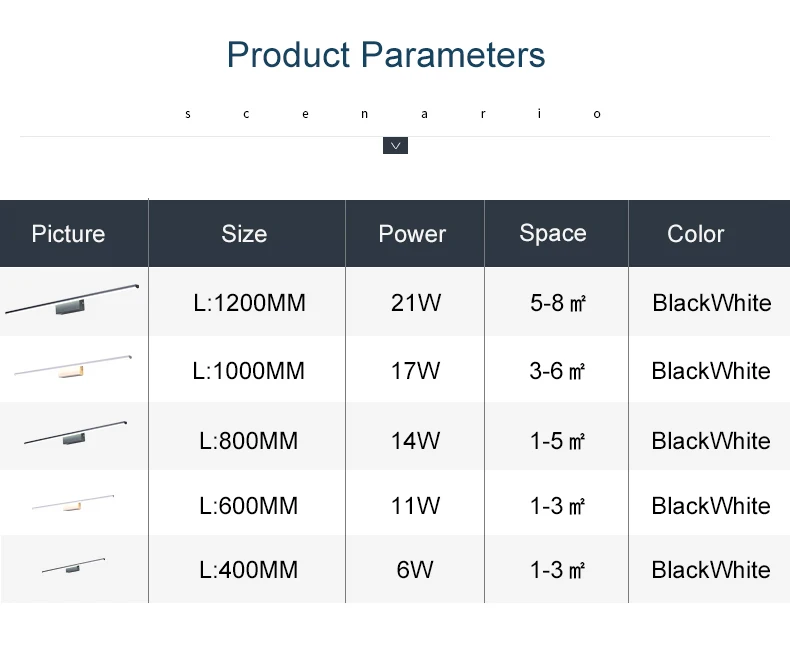Select the 600MM white lamp picture
790x658 pixels.
click(73, 503)
